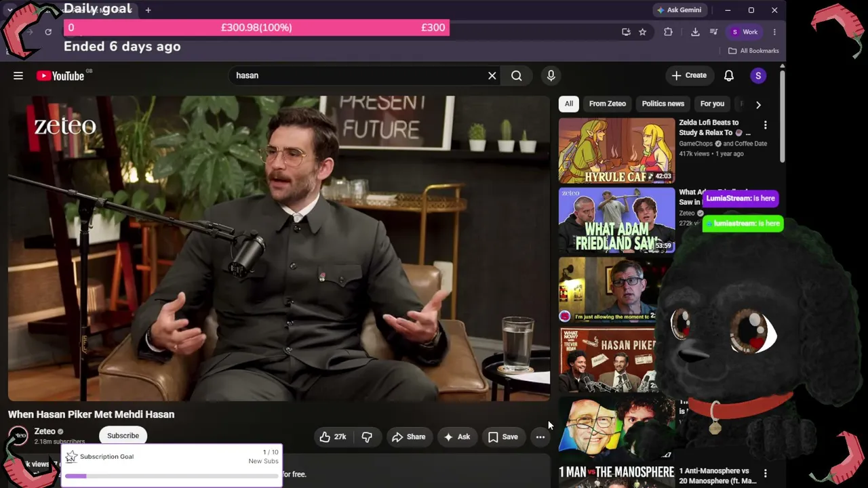
Task: Click the install app icon in address bar
Action: pos(626,32)
